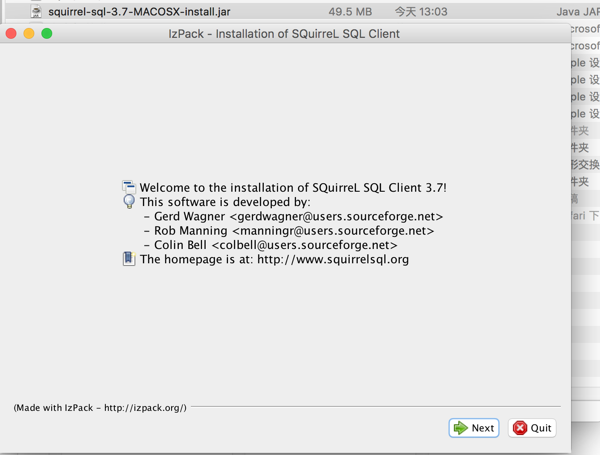Screen dimensions: 600x455
Task: Close the IzPack installer window
Action: click(11, 34)
